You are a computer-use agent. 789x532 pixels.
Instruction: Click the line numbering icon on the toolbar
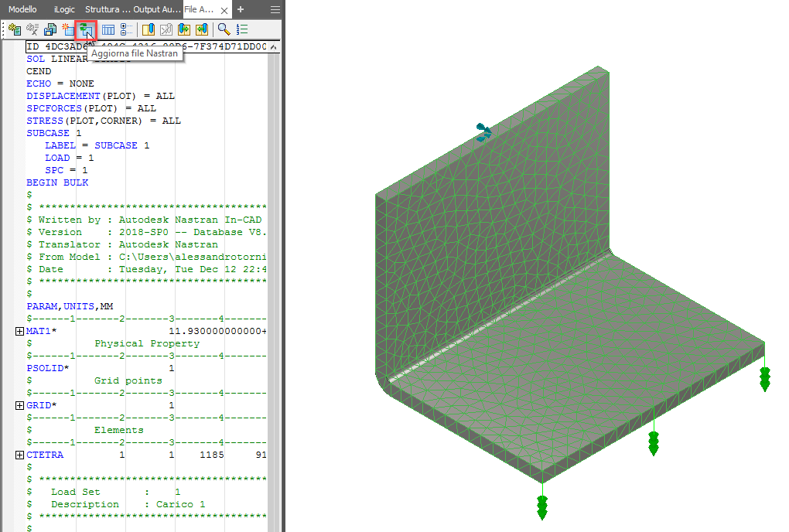coord(241,29)
